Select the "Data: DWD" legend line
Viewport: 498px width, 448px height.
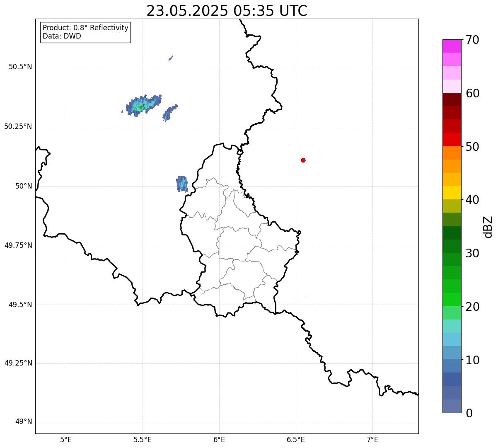click(62, 36)
